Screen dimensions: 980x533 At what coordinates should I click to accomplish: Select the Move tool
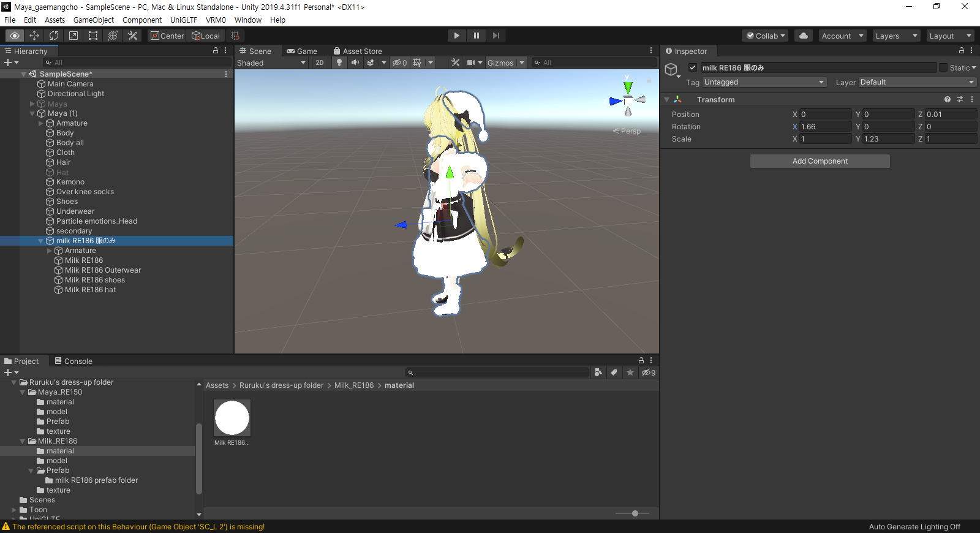[x=34, y=36]
